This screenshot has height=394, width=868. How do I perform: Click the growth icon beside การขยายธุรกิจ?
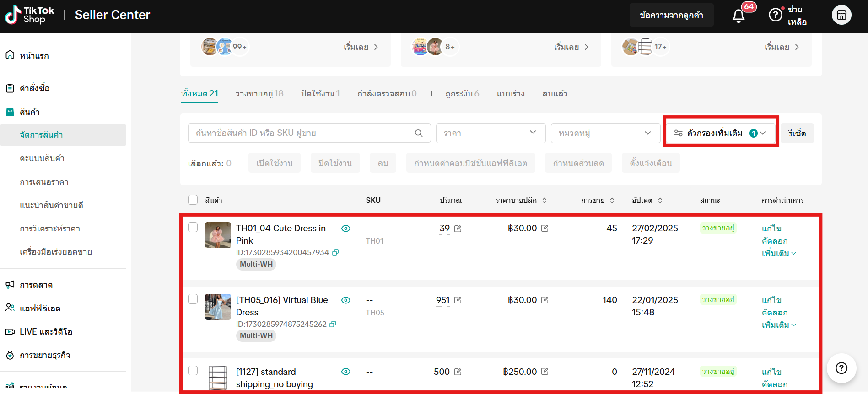[10, 355]
